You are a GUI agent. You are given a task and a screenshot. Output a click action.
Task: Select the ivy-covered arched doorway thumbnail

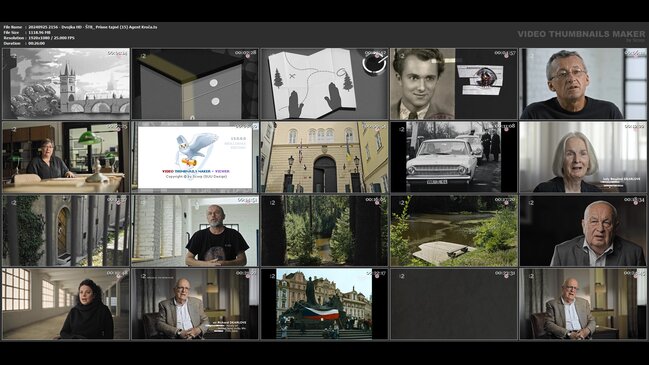66,231
